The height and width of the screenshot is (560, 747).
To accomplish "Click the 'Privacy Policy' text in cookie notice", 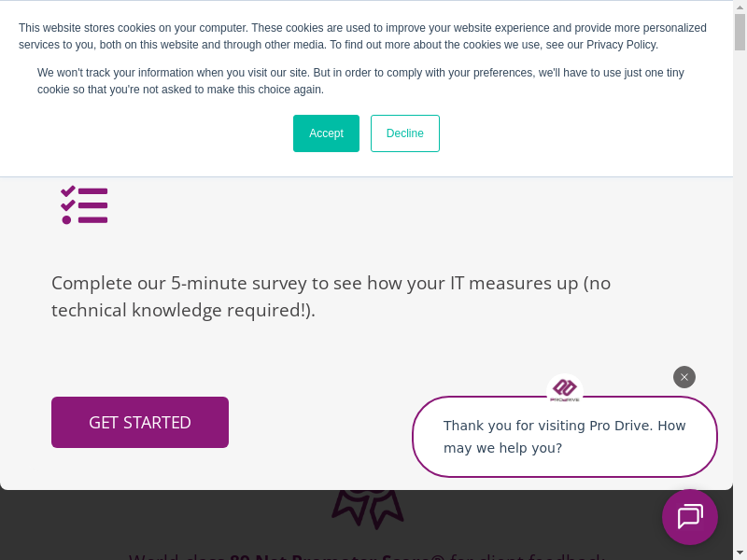I will [x=626, y=45].
